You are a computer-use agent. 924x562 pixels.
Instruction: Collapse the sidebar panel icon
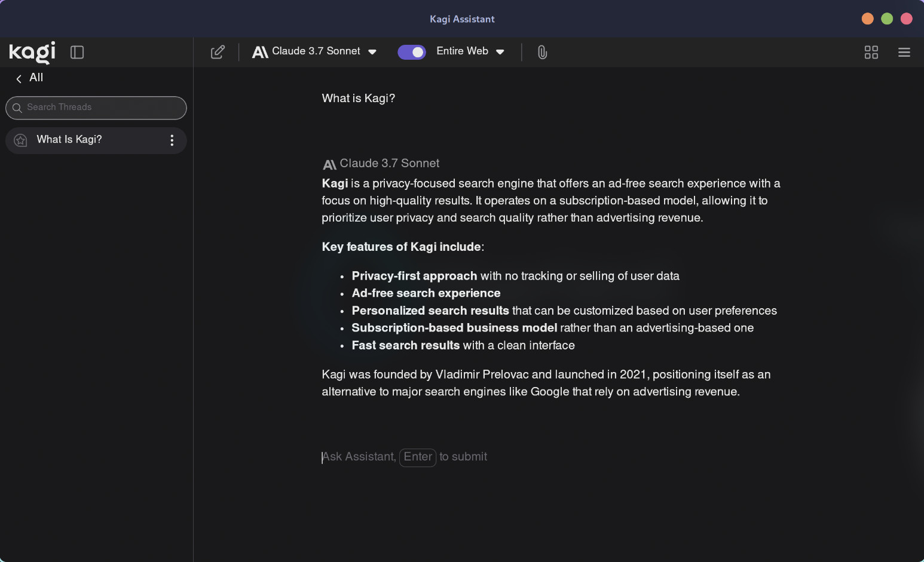tap(77, 53)
